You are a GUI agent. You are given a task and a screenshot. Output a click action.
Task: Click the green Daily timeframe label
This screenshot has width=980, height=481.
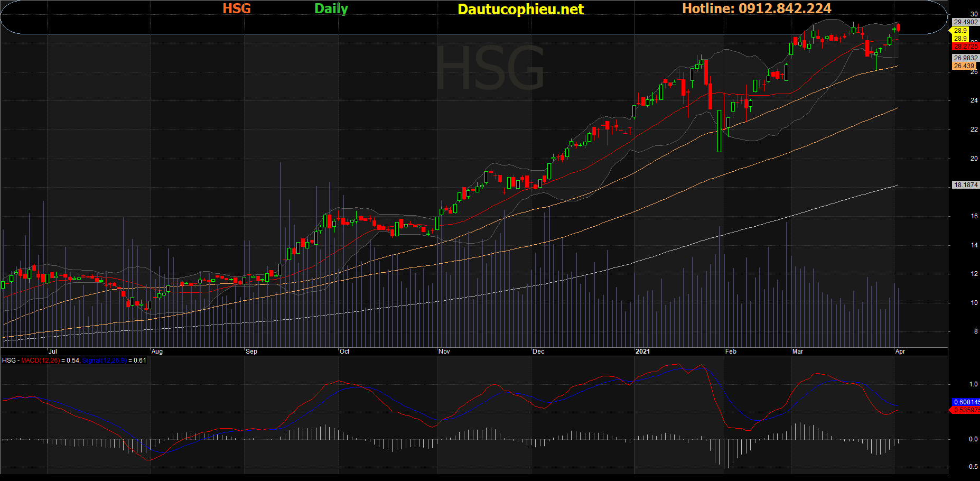click(x=331, y=9)
